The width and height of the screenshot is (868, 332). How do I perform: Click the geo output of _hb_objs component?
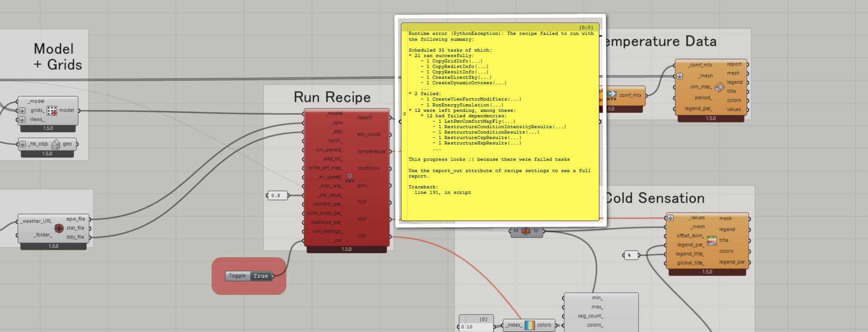67,144
